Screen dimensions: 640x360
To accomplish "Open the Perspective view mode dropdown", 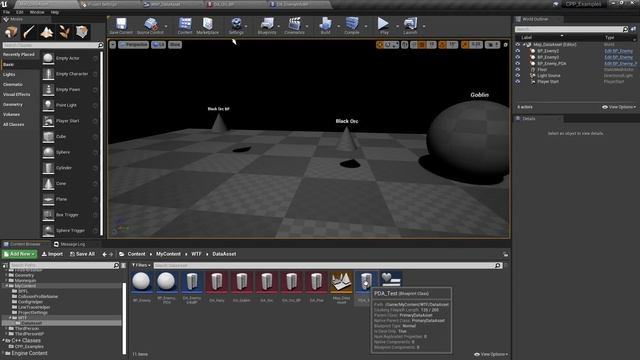I will click(x=133, y=44).
